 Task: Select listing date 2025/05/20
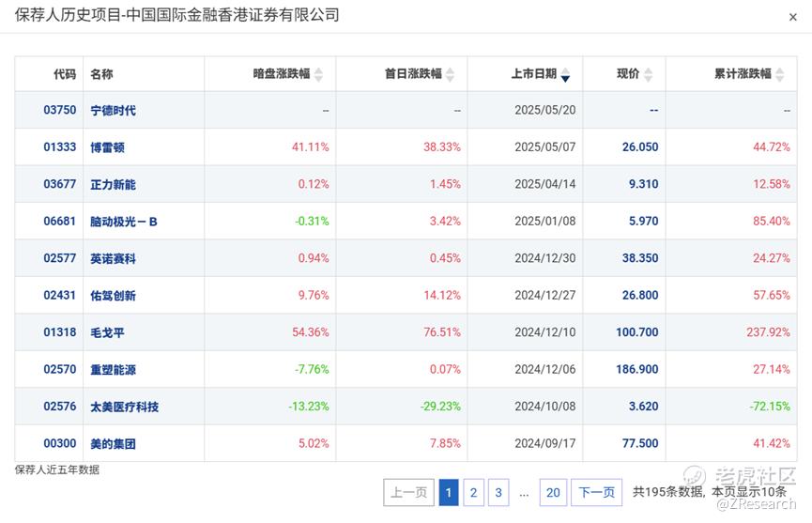[x=544, y=110]
